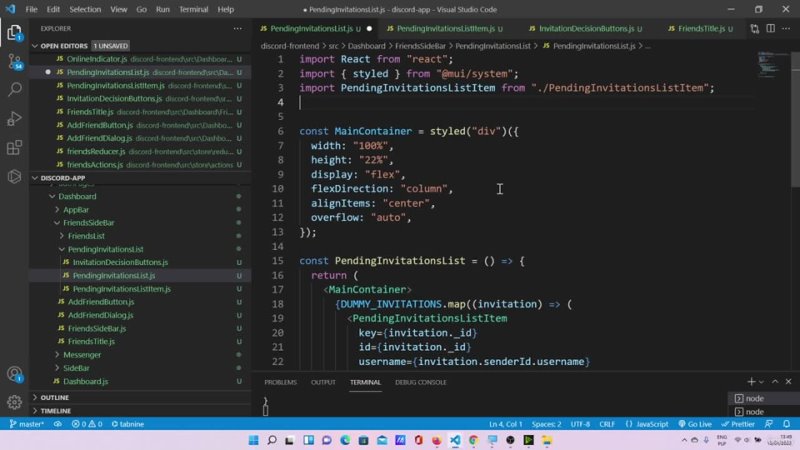Open the Accounts icon in activity bar
The width and height of the screenshot is (800, 450).
(14, 374)
